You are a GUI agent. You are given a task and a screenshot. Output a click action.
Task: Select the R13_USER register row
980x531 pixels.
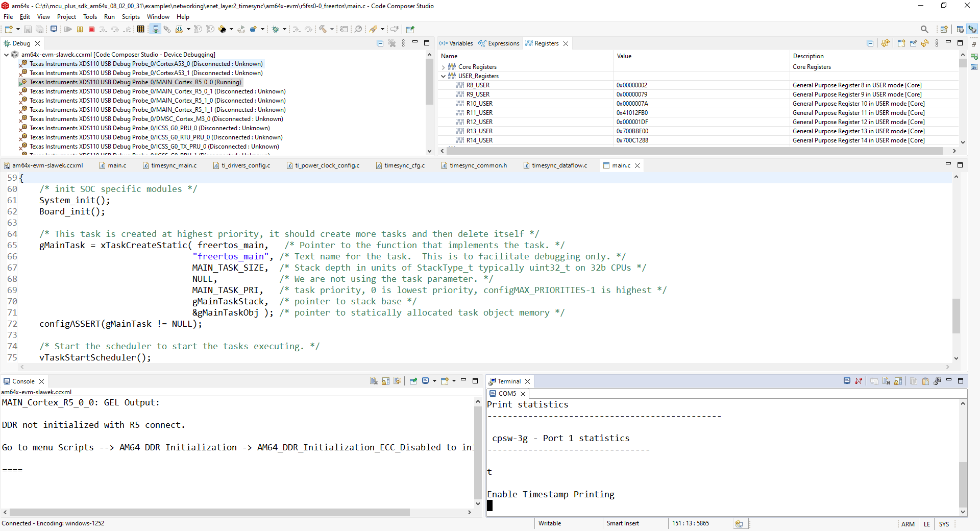[699, 131]
